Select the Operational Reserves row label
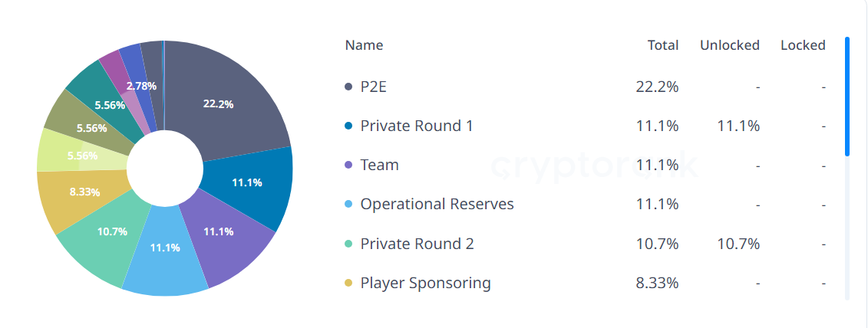The image size is (868, 328). coord(437,204)
